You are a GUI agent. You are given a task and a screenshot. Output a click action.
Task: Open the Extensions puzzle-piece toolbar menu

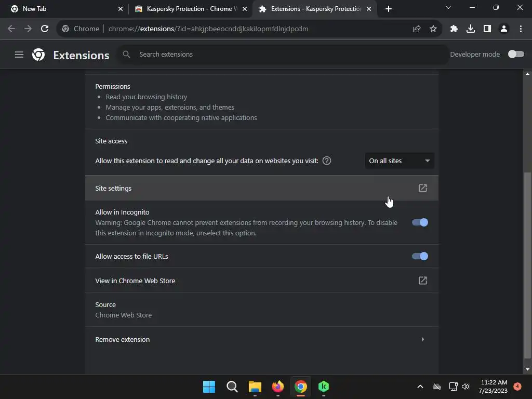454,29
